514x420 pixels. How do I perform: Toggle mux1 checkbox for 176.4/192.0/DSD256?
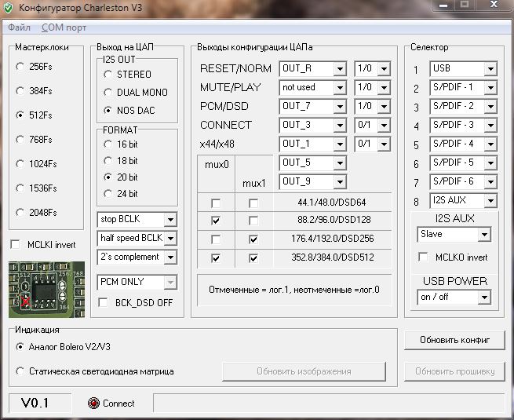tap(253, 239)
